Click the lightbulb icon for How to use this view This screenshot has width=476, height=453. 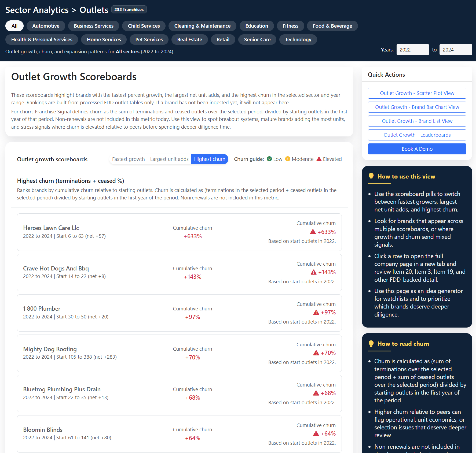(371, 176)
